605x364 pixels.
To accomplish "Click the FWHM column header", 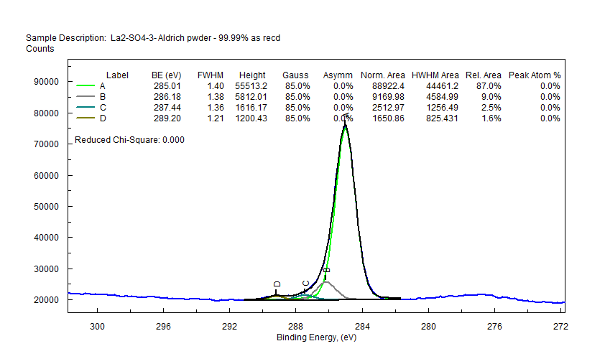I will [211, 75].
